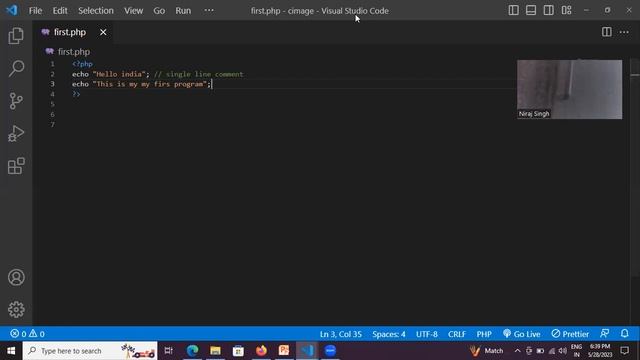Split the editor to the right
The image size is (640, 360).
607,32
